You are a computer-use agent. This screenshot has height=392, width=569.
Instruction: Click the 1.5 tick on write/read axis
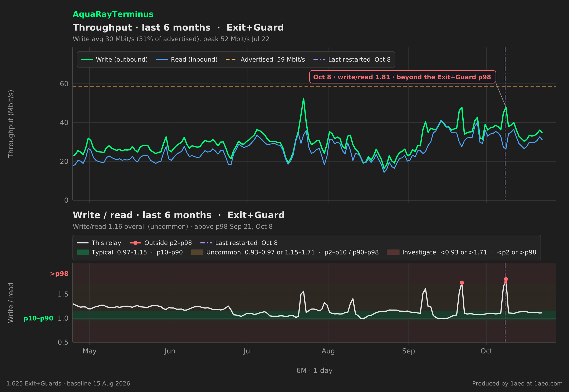pyautogui.click(x=63, y=294)
